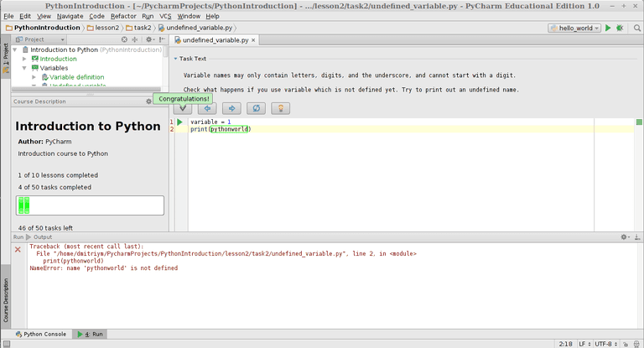Open the Project view selector dropdown
644x348 pixels.
(x=40, y=39)
